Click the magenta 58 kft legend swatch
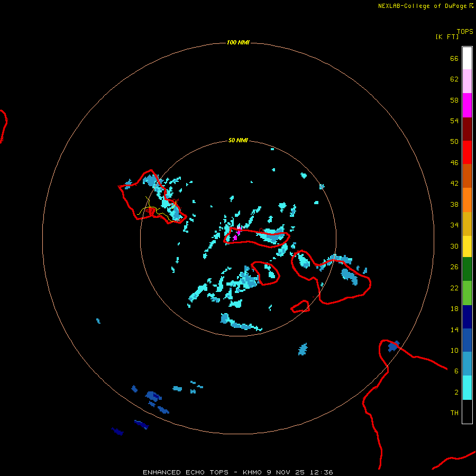 [x=467, y=105]
